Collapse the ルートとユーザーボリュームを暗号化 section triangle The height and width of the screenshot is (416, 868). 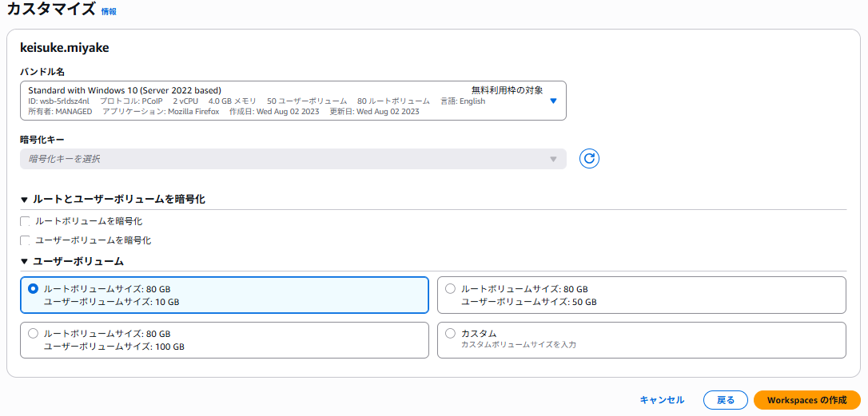pos(24,200)
